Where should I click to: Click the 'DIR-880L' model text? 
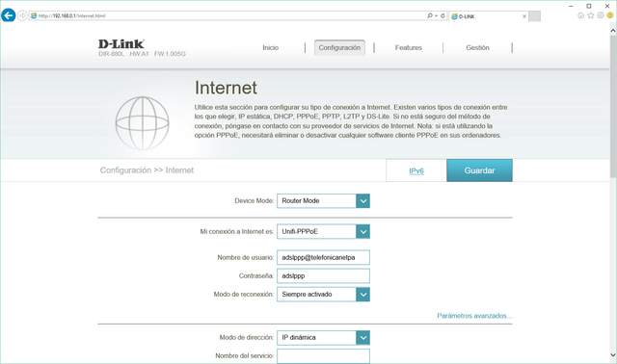pyautogui.click(x=112, y=54)
